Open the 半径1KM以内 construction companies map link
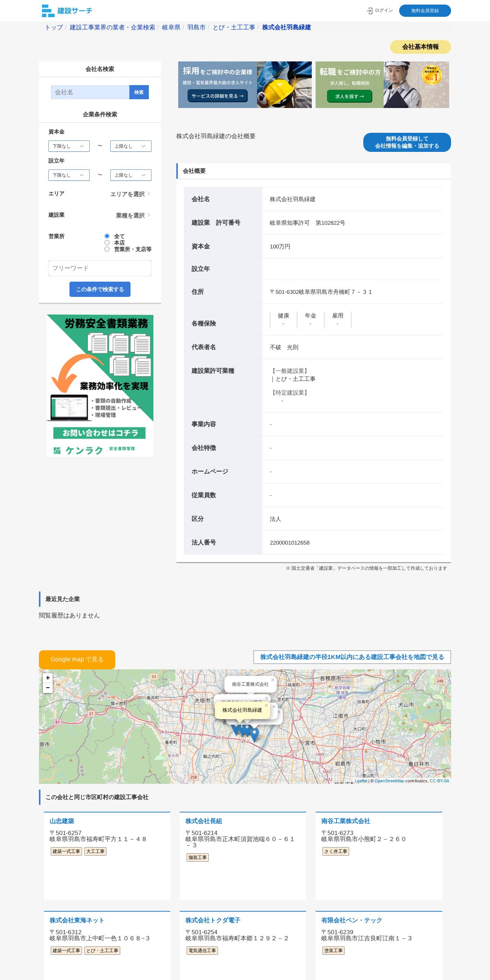The image size is (490, 980). (x=352, y=657)
